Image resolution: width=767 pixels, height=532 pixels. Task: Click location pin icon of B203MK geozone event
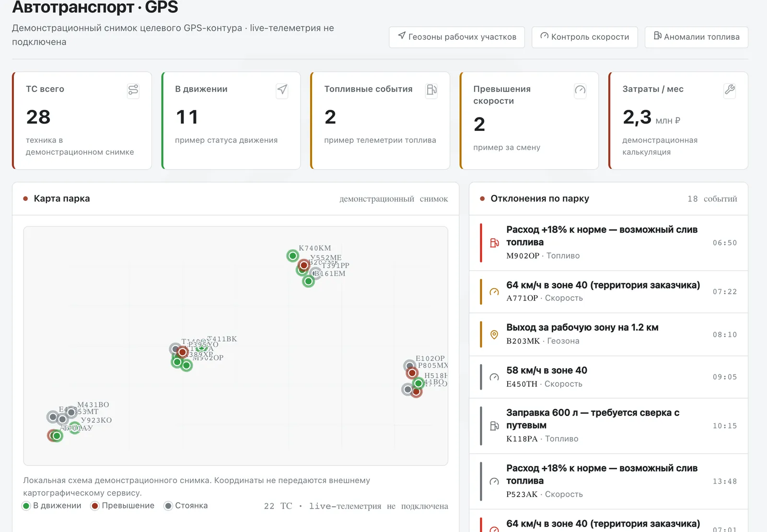tap(494, 335)
